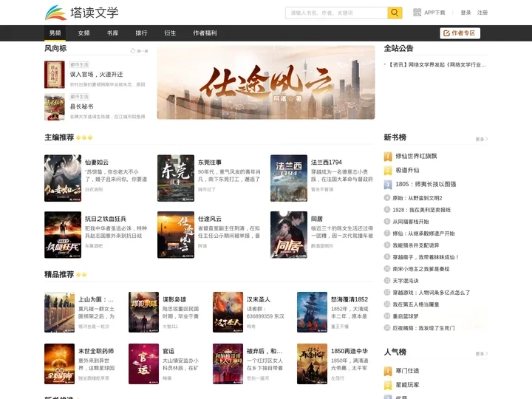Screen dimensions: 532x399
Task: Click rank 3 badge beside 1805：师夷长技以图强
Action: tap(388, 184)
